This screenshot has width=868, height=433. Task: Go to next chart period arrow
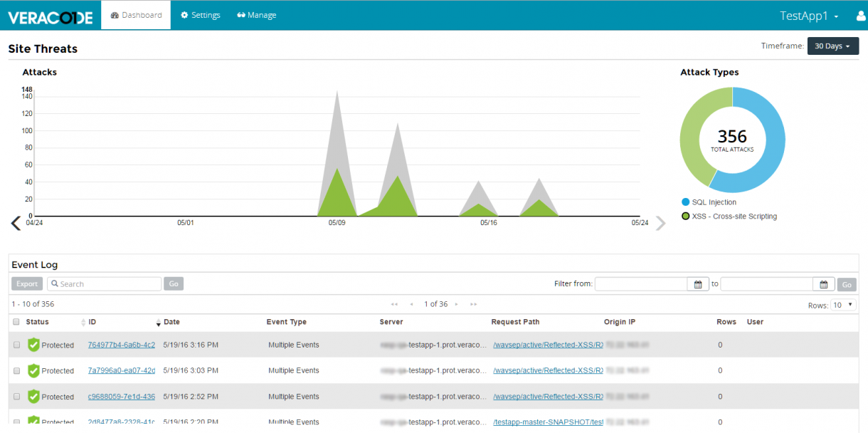[660, 224]
